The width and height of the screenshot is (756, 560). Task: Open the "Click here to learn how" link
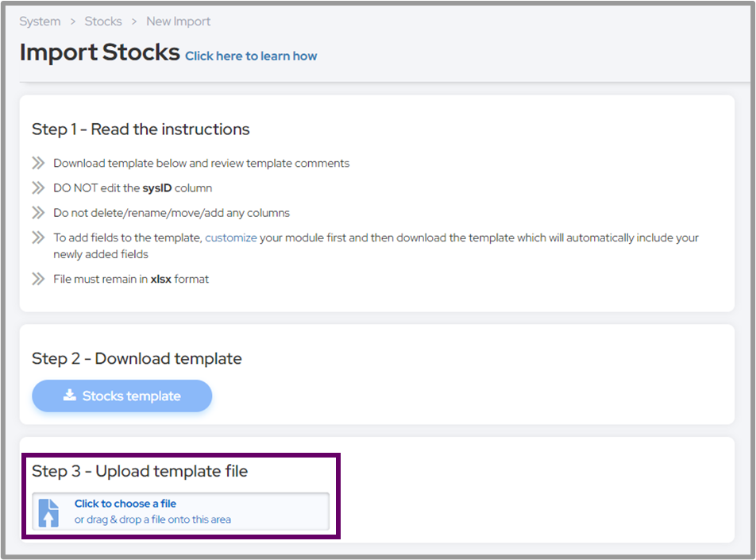click(251, 56)
